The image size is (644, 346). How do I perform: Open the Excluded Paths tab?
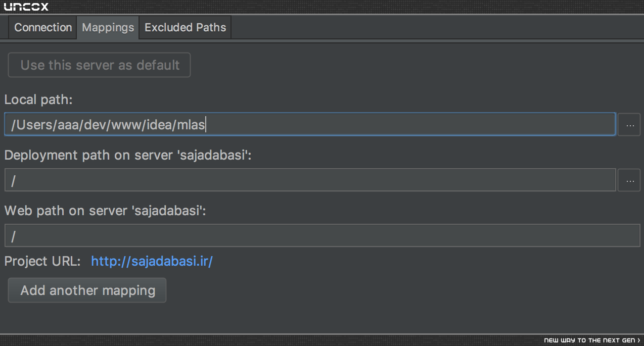(x=186, y=27)
